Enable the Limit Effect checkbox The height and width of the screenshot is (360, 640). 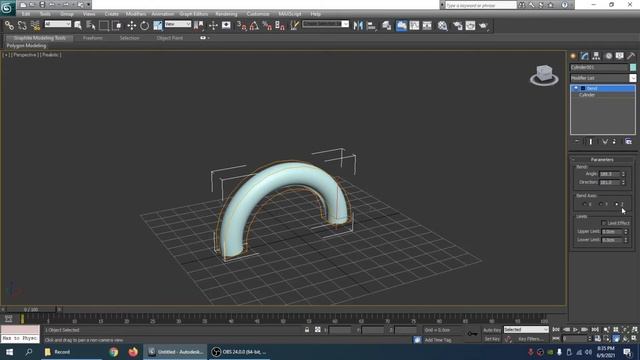click(604, 223)
